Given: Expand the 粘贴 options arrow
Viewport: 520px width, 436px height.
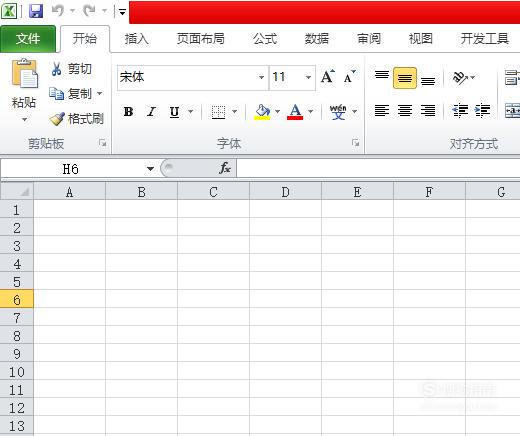Looking at the screenshot, I should (24, 119).
